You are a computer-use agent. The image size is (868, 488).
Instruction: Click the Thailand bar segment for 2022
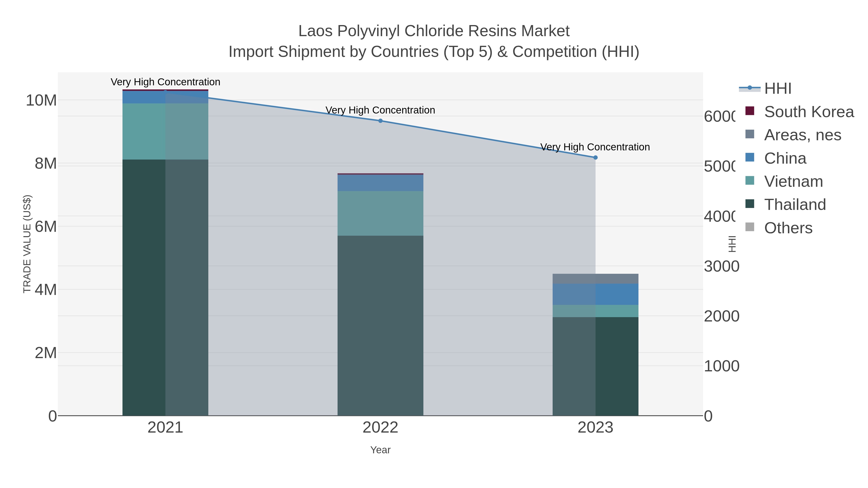point(380,325)
